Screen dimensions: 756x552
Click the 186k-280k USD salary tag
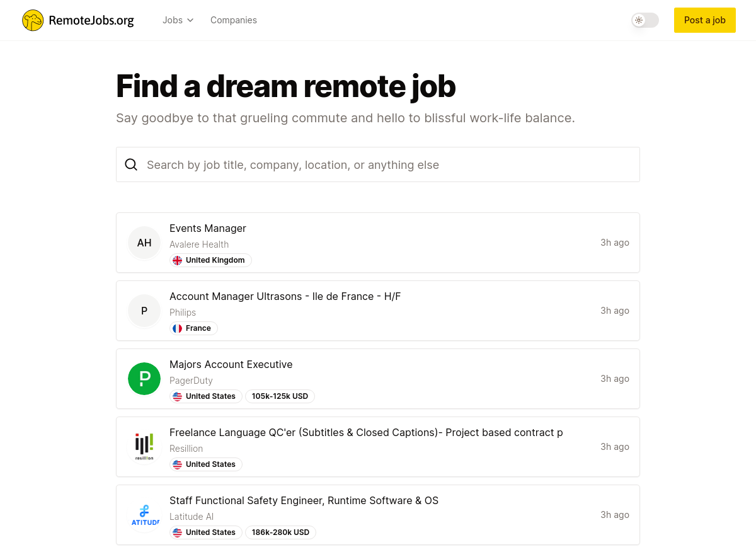click(280, 532)
